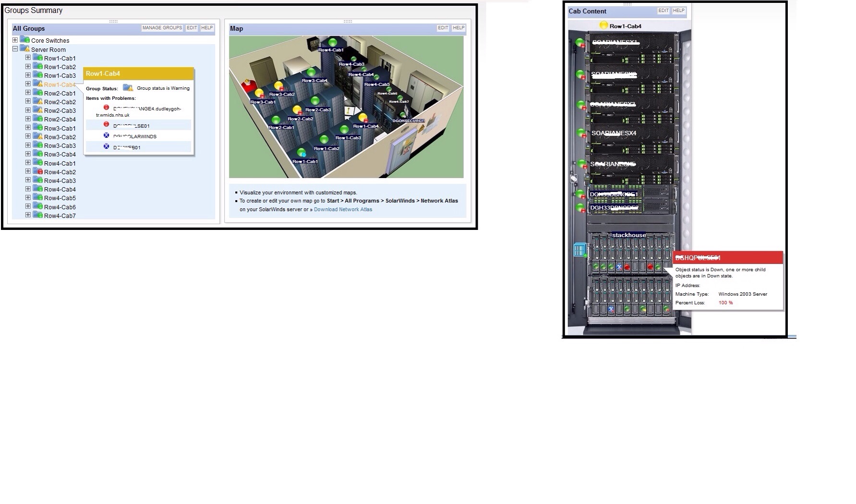This screenshot has width=856, height=504.
Task: Select the highlighted Row1-Cab4 row in All Groups tree
Action: click(x=60, y=84)
